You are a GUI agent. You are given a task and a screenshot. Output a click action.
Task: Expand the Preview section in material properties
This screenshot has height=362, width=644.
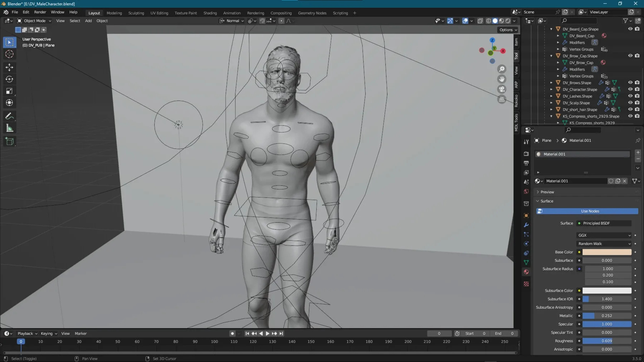click(546, 192)
